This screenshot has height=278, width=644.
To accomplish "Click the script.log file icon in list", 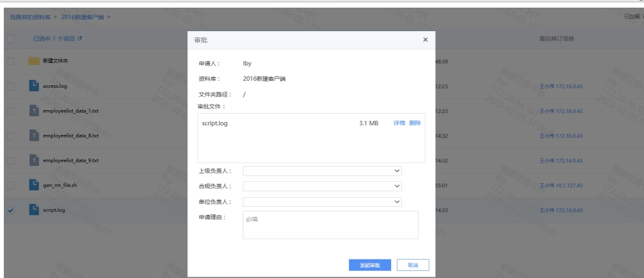I will [34, 210].
